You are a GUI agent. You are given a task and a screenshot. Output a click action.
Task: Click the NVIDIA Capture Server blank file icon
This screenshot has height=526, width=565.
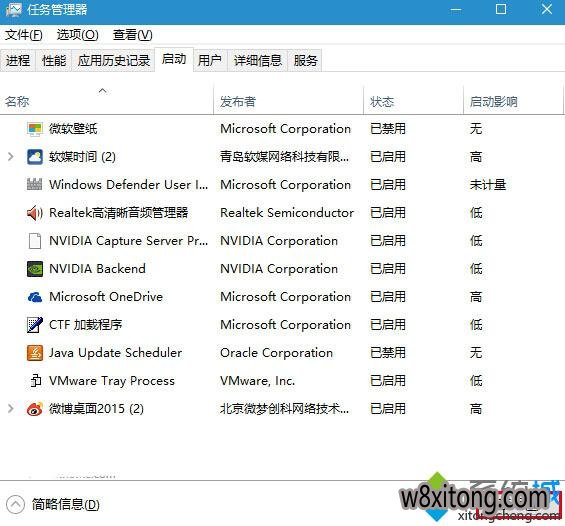tap(35, 241)
